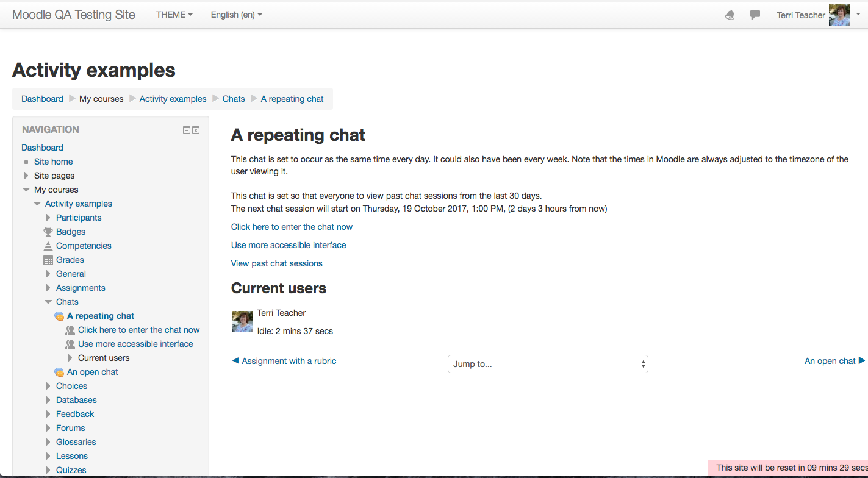Open Terri Teacher user name menu
The height and width of the screenshot is (478, 868).
(x=801, y=15)
